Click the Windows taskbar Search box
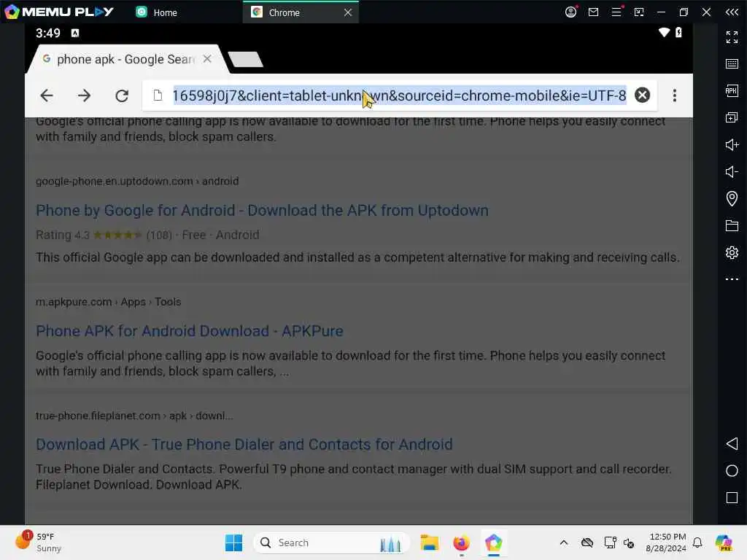 (x=332, y=542)
